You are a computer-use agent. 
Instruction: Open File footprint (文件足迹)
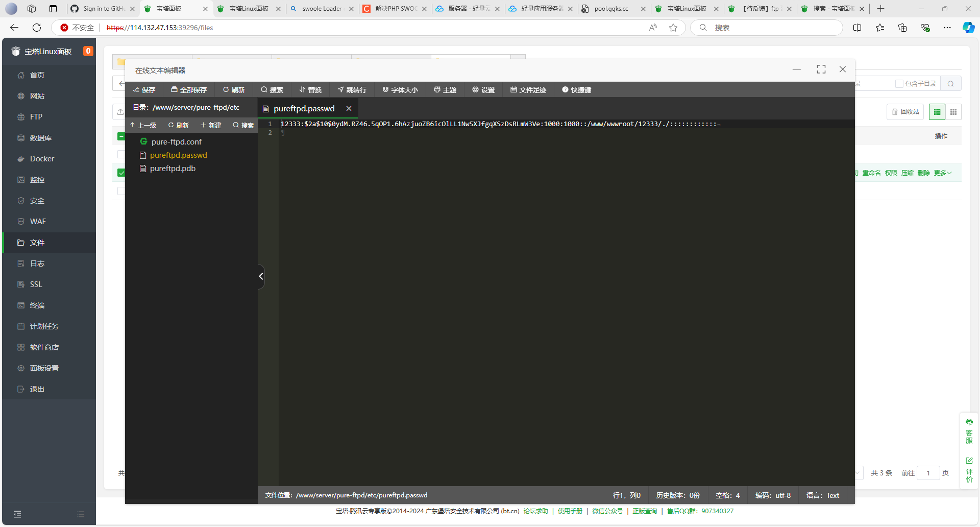528,90
